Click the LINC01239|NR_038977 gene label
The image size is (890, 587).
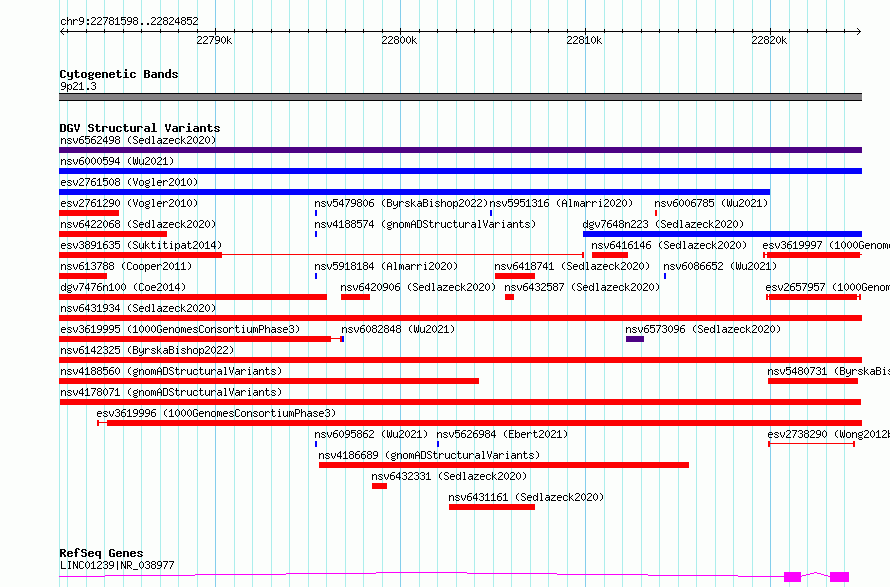click(117, 565)
